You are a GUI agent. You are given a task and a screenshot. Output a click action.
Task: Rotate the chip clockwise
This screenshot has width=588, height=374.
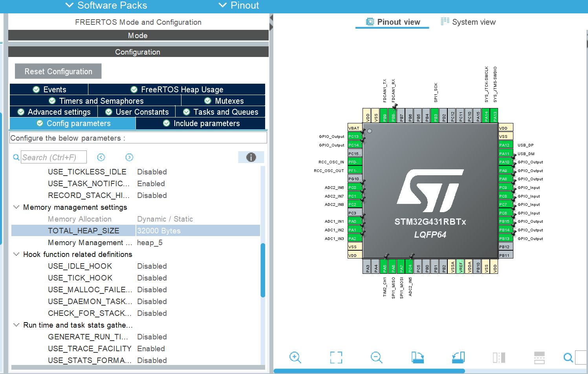[418, 357]
